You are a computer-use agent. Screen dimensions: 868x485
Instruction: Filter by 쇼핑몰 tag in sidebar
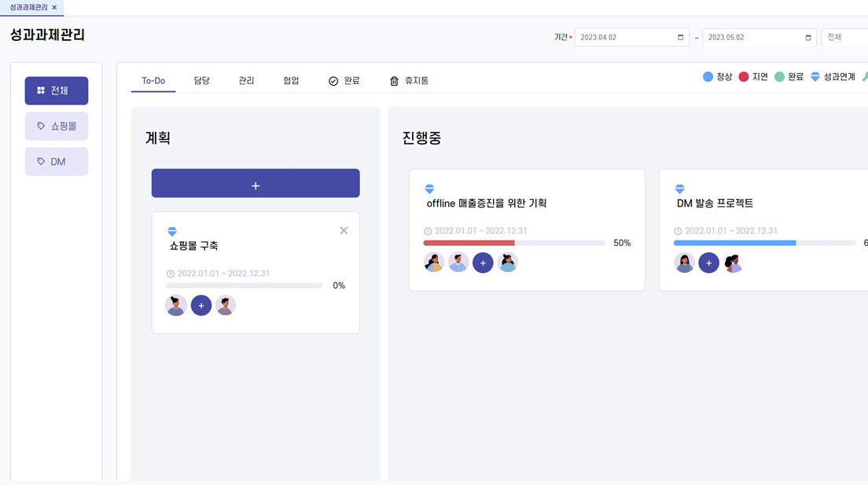57,126
